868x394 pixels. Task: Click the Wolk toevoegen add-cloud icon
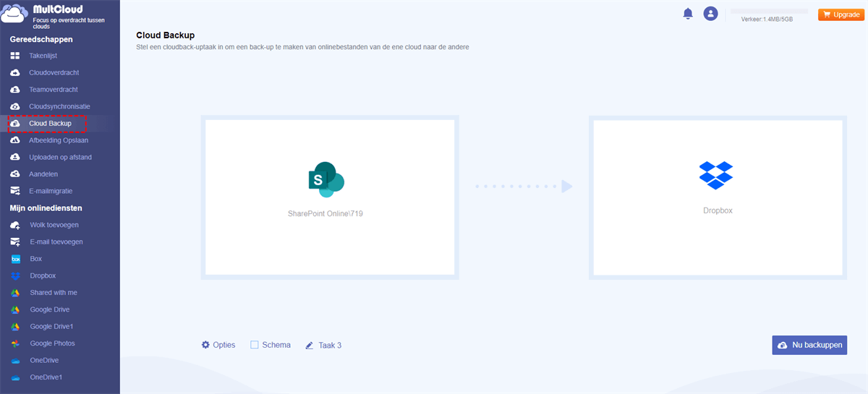pyautogui.click(x=15, y=225)
